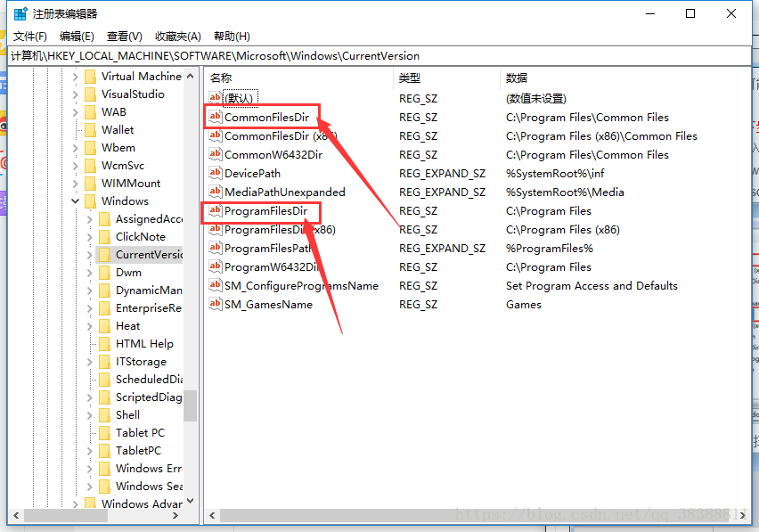Click the CommonW6432Dir value icon
759x532 pixels.
(215, 154)
